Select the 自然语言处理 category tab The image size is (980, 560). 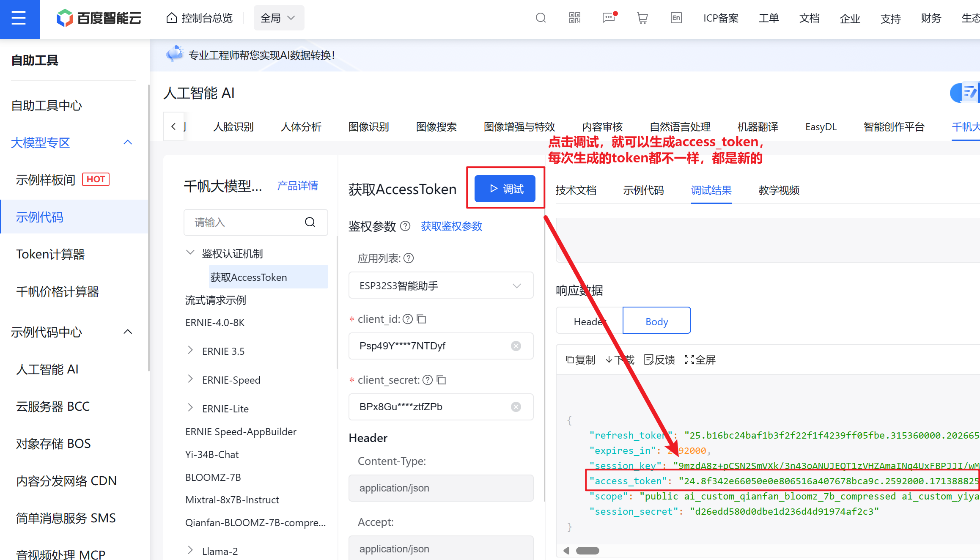[680, 127]
